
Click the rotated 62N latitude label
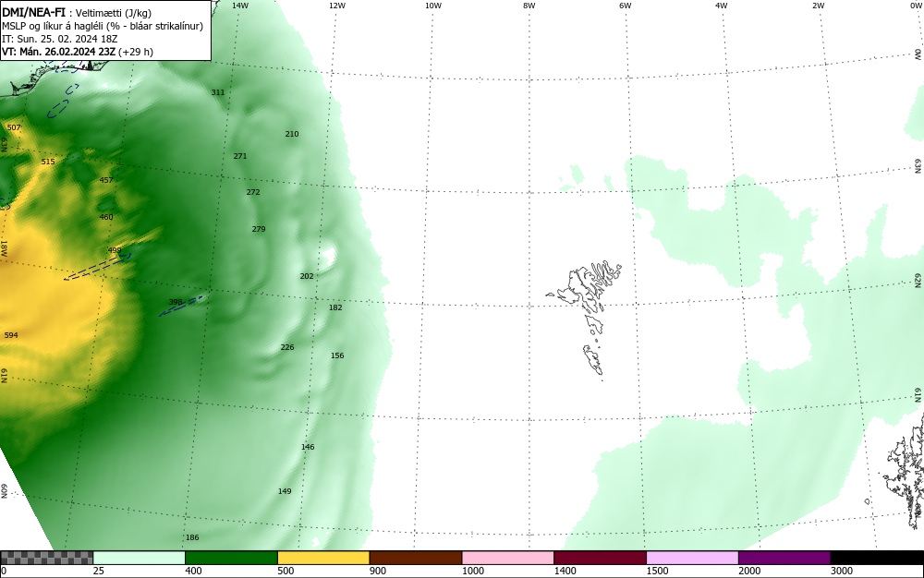click(918, 280)
